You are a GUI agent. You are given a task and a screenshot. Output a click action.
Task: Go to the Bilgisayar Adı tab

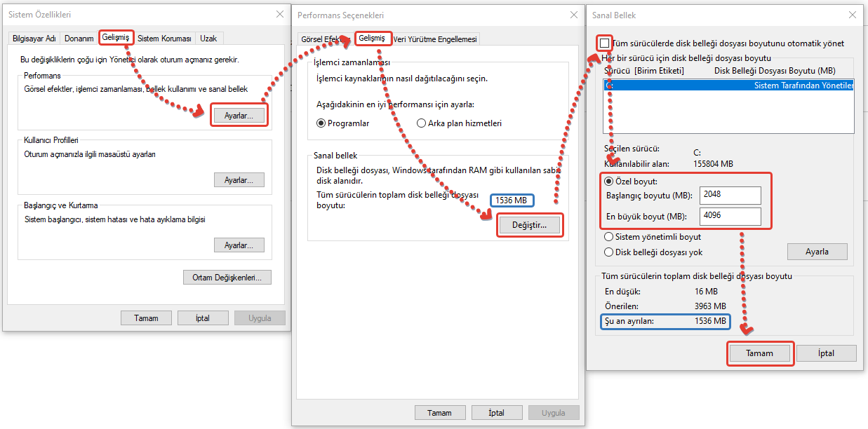point(34,39)
